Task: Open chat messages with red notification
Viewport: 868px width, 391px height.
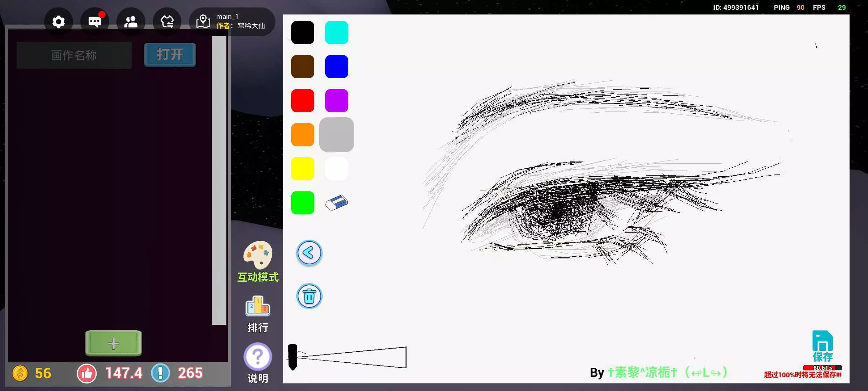Action: [x=95, y=22]
